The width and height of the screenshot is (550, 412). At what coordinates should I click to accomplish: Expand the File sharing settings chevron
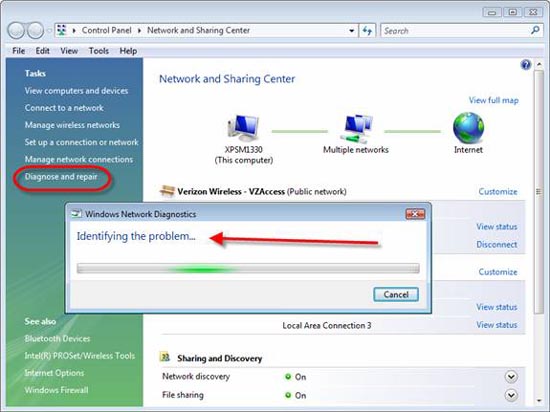(511, 395)
